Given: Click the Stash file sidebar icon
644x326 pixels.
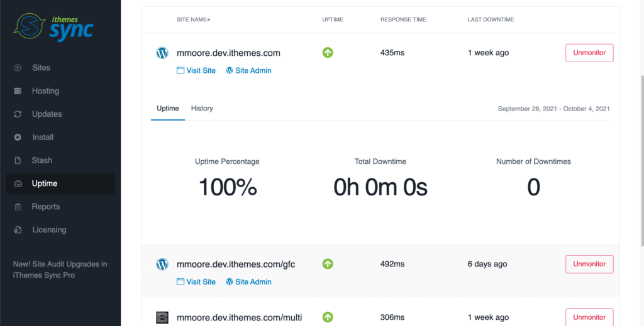Looking at the screenshot, I should tap(18, 160).
